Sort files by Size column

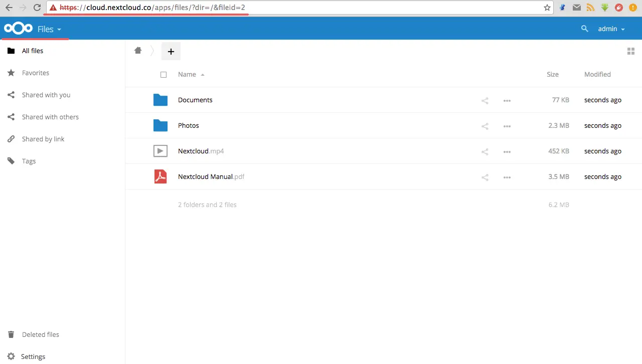pyautogui.click(x=553, y=74)
